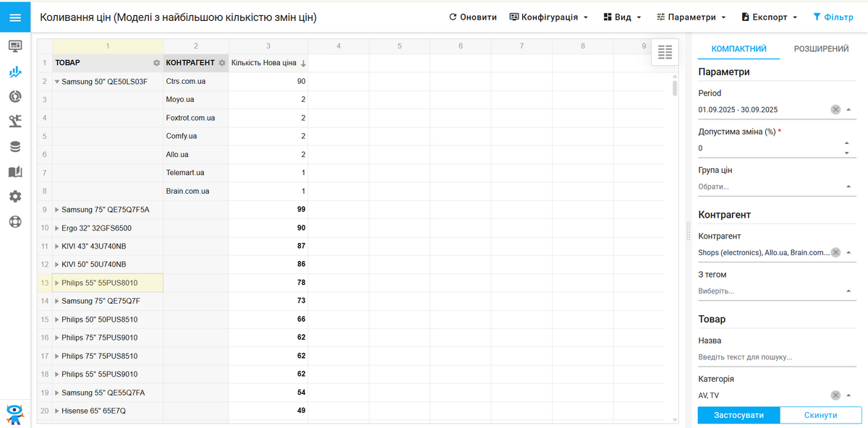This screenshot has height=428, width=868.
Task: Click the support lifebuoy sidebar icon
Action: tap(15, 222)
